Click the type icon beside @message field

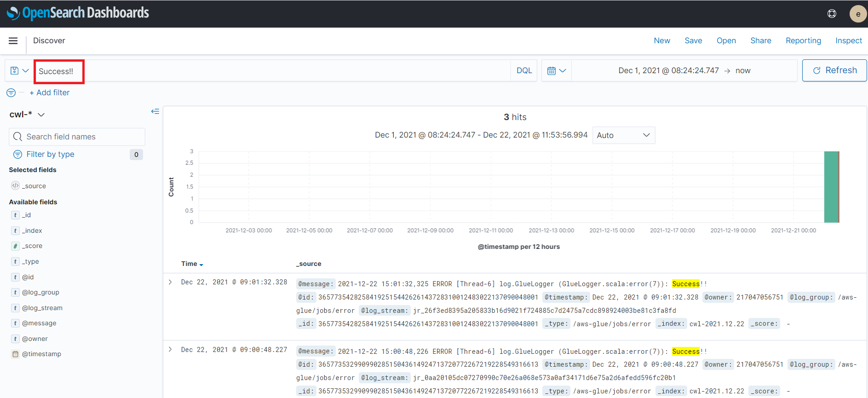click(15, 323)
